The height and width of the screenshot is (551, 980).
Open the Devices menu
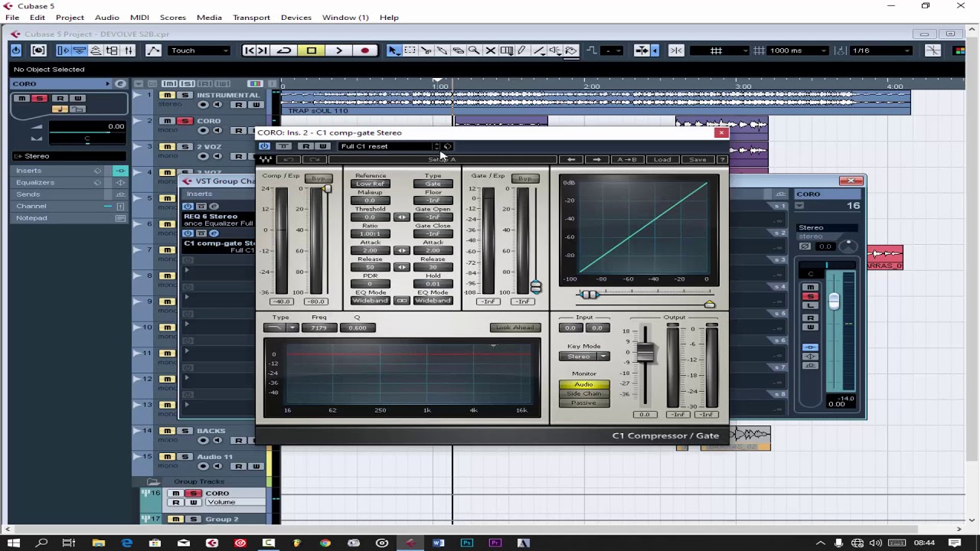(296, 18)
